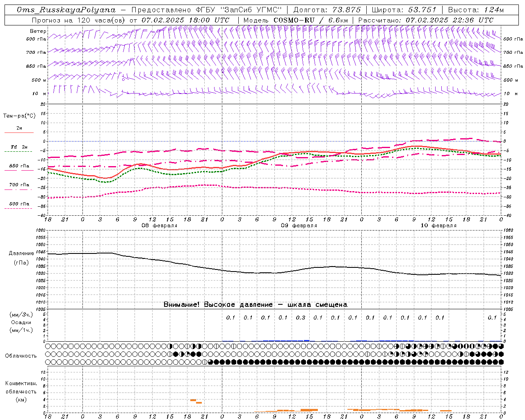Click the 'Облачность' cloud cover label

(x=21, y=356)
